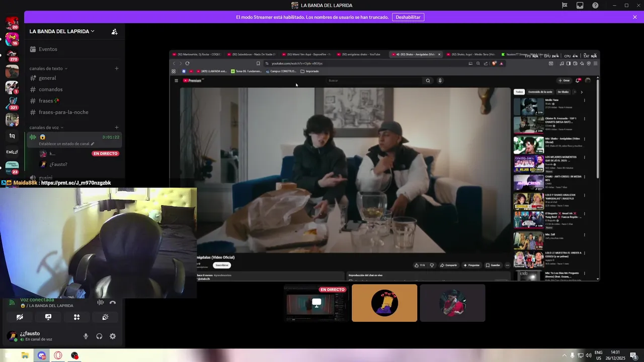Screen dimensions: 644x362
Task: Select the orange participant avatar tile
Action: tap(384, 303)
